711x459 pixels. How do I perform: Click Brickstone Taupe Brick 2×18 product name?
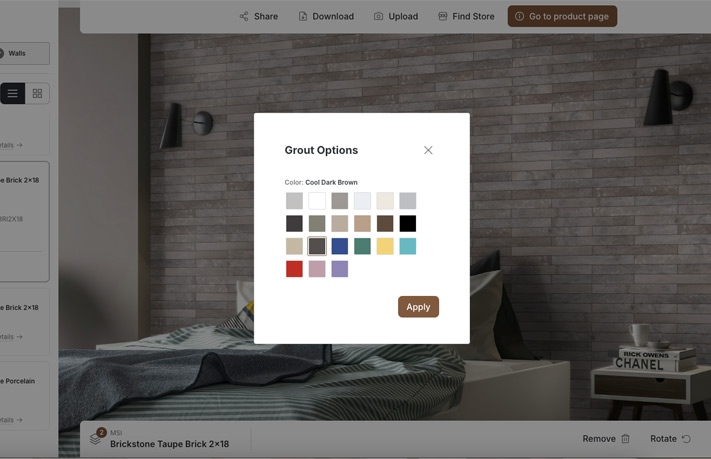point(170,444)
